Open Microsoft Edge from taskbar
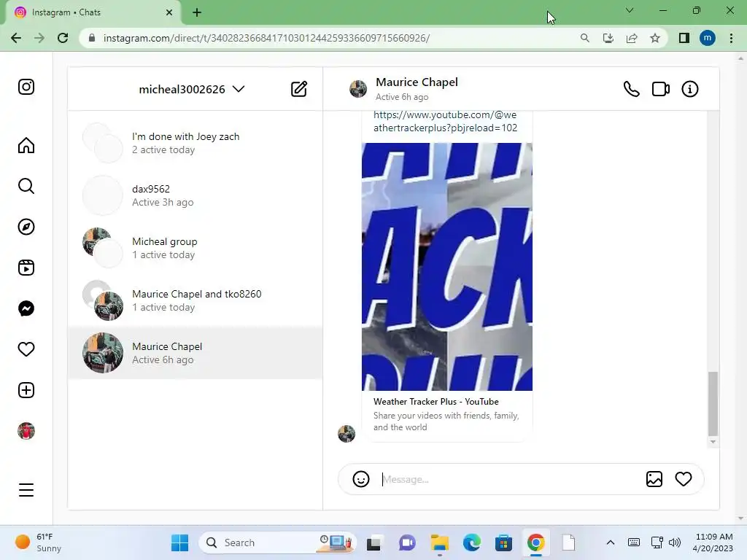This screenshot has width=747, height=560. pyautogui.click(x=472, y=542)
